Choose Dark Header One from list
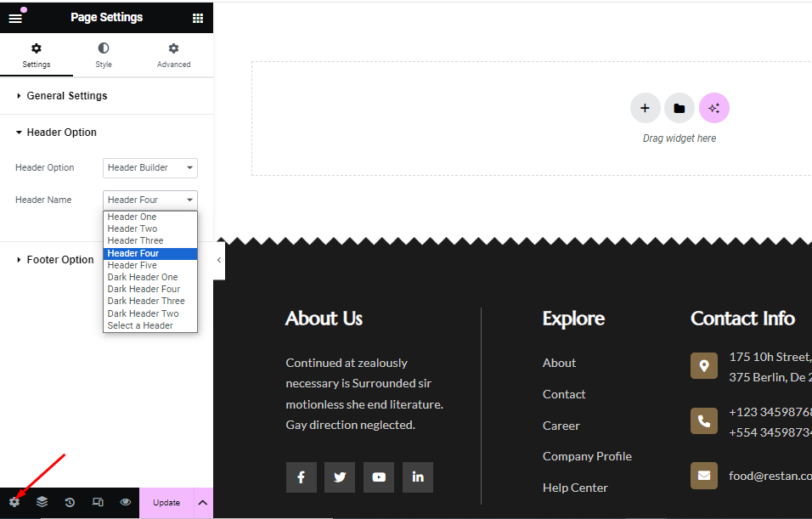This screenshot has width=812, height=519. [x=143, y=277]
